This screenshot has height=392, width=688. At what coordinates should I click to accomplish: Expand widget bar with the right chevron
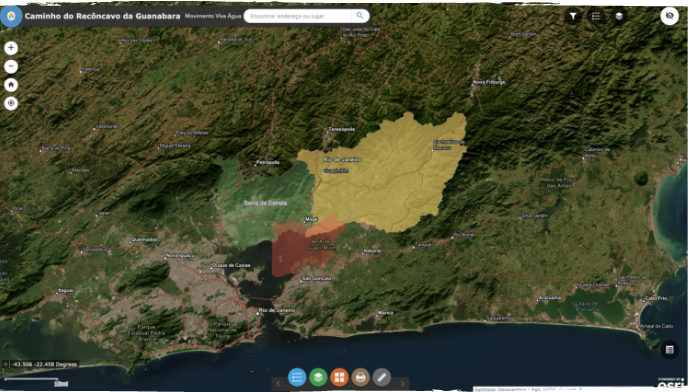tap(402, 384)
